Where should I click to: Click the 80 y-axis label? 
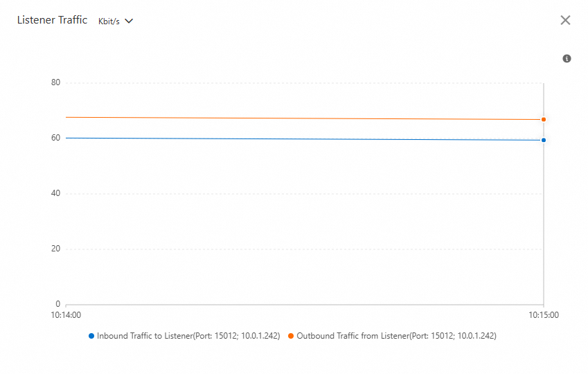point(55,82)
